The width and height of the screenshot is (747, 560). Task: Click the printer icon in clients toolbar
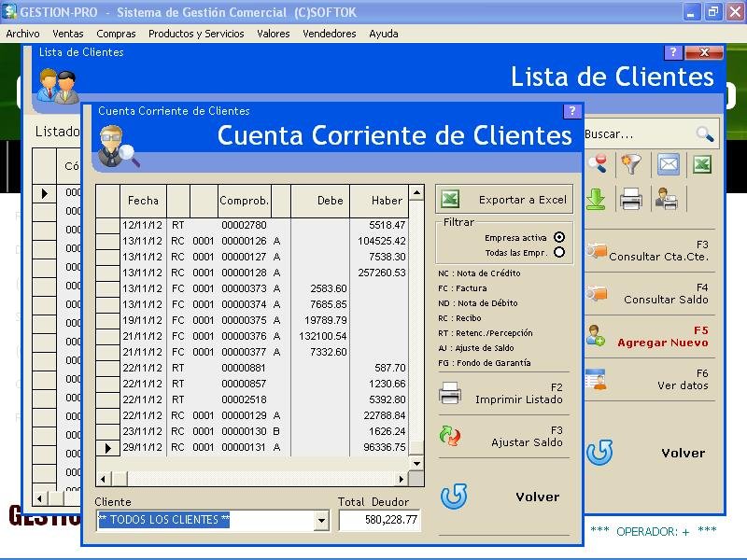pyautogui.click(x=631, y=199)
